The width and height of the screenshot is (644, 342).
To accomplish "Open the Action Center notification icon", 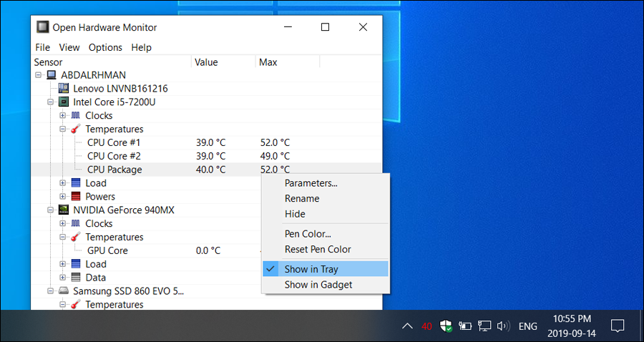I will pos(618,326).
